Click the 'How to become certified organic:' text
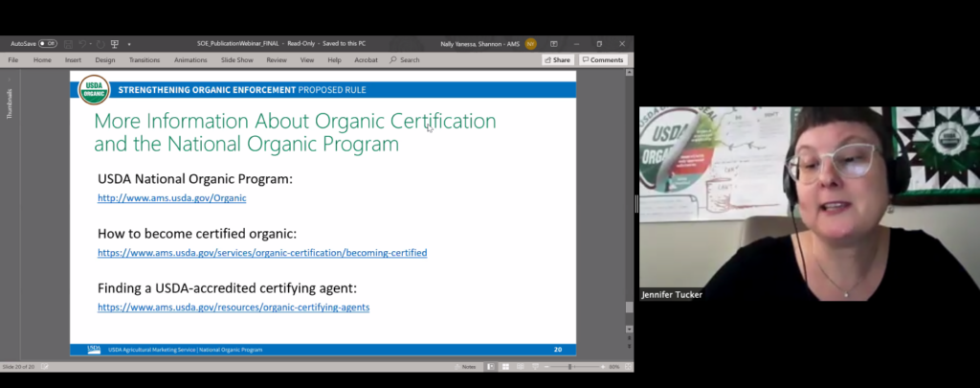The height and width of the screenshot is (388, 980). [197, 234]
